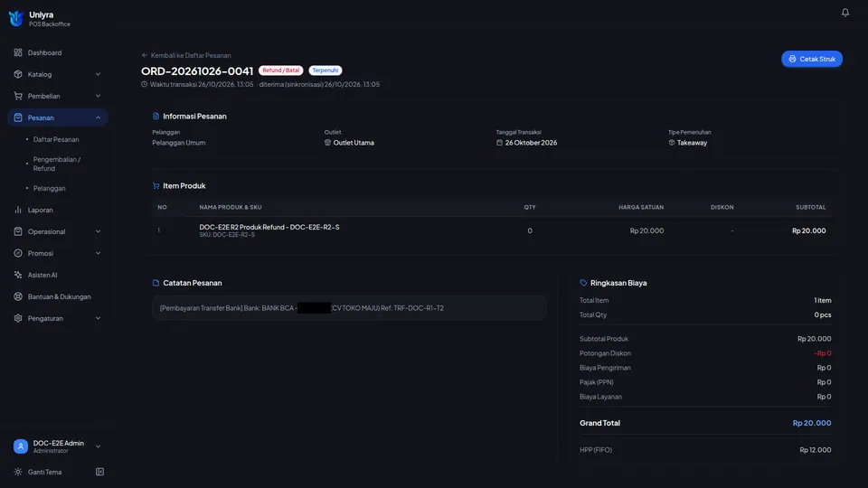Open Pengembalian / Refund submenu item
This screenshot has width=868, height=488.
point(56,164)
